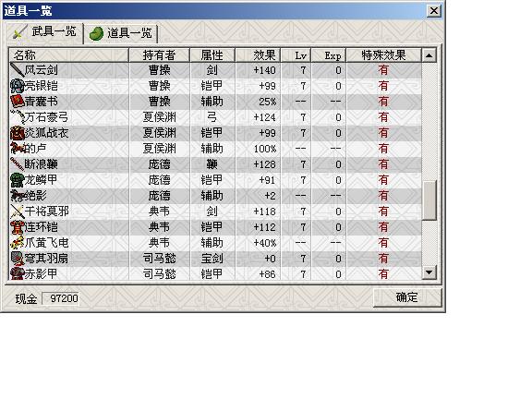This screenshot has width=532, height=399.
Task: Click the 100% effect value
Action: (265, 149)
